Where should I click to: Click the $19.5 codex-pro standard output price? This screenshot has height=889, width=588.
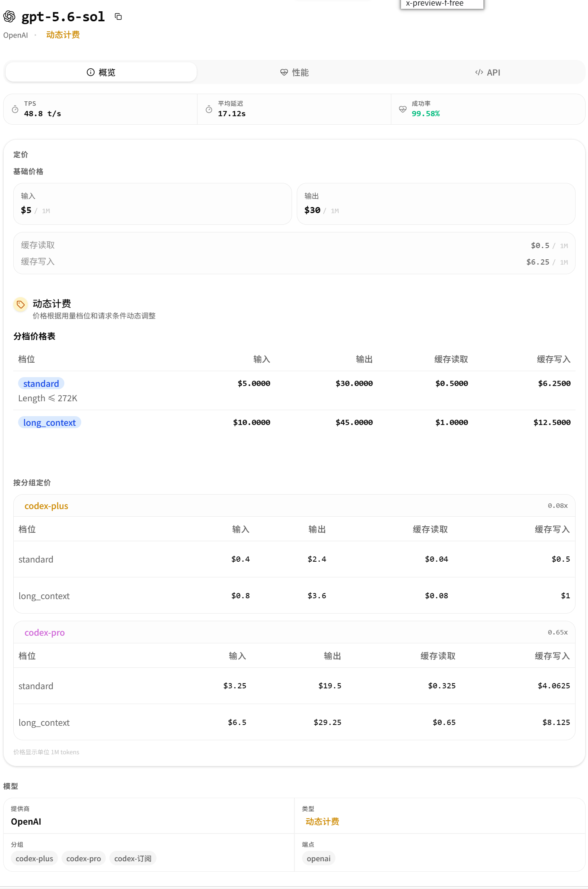330,686
